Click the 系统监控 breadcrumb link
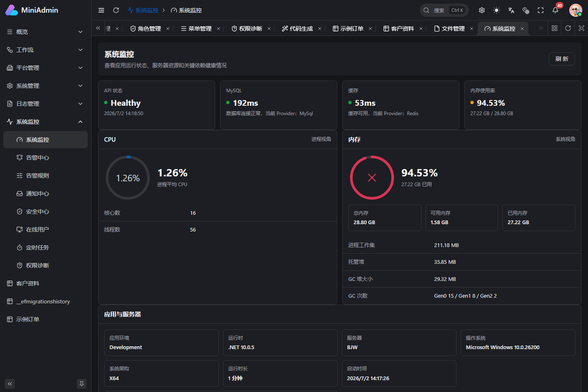 (x=143, y=10)
